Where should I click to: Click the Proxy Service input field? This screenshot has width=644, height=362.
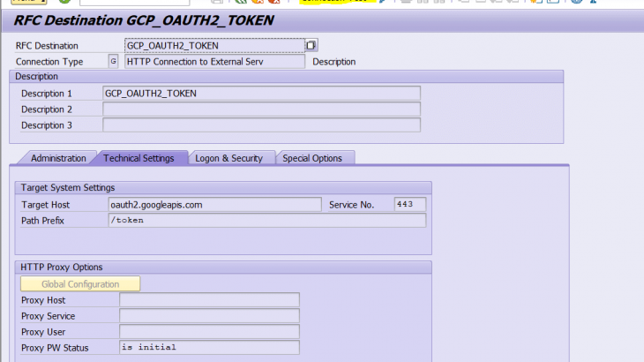point(209,316)
